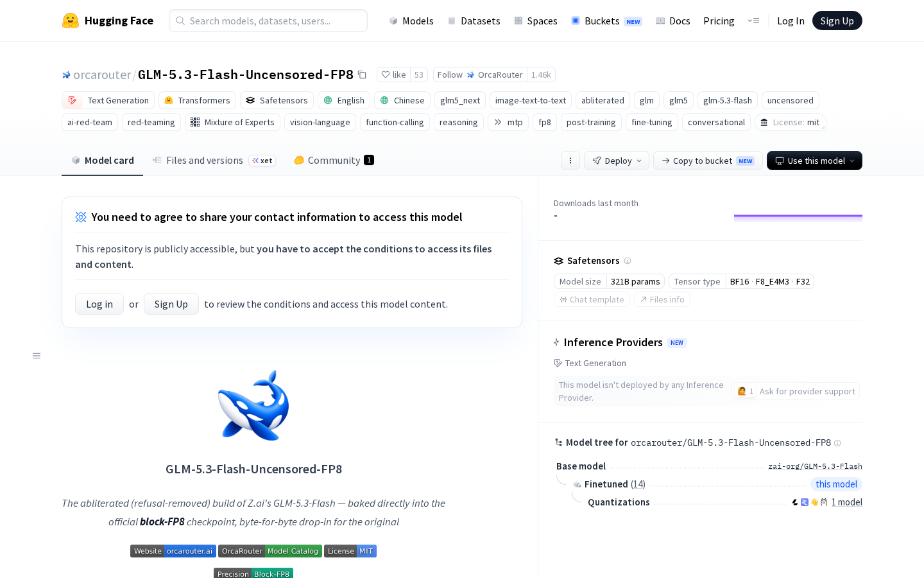Open base model zai-org/GLM-5.3-Flash link

815,466
